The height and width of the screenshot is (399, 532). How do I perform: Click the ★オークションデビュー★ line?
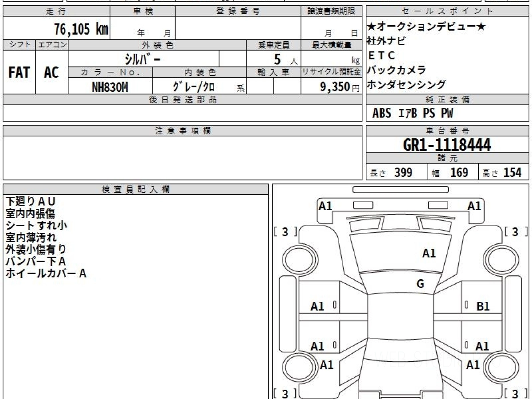(x=426, y=27)
